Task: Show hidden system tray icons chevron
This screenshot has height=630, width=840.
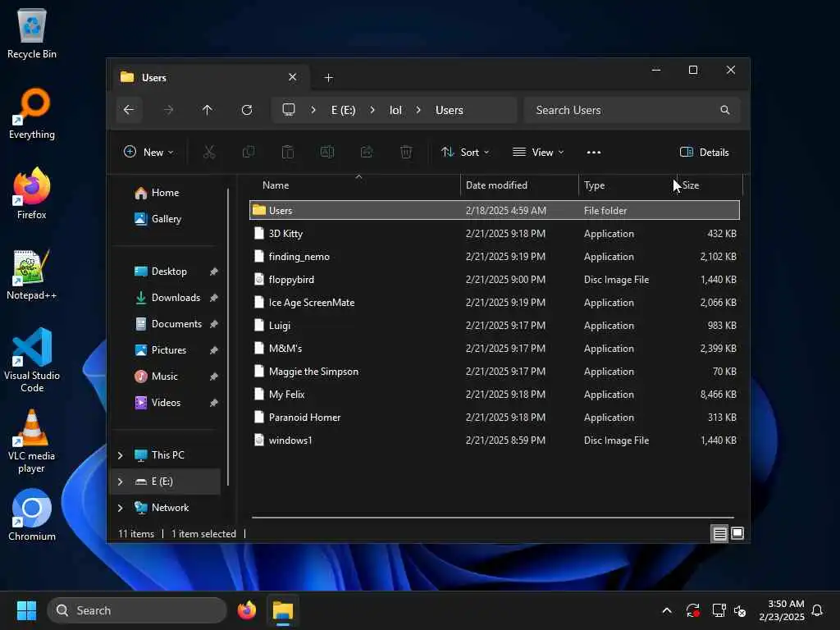Action: point(667,610)
